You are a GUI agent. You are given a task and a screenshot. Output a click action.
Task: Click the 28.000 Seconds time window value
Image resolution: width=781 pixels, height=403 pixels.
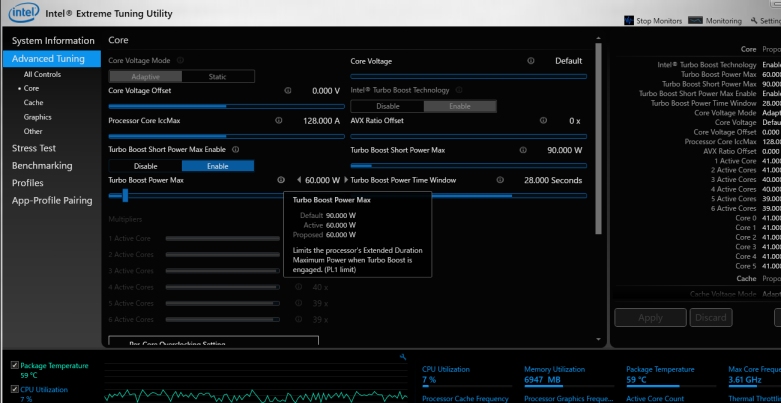point(553,180)
